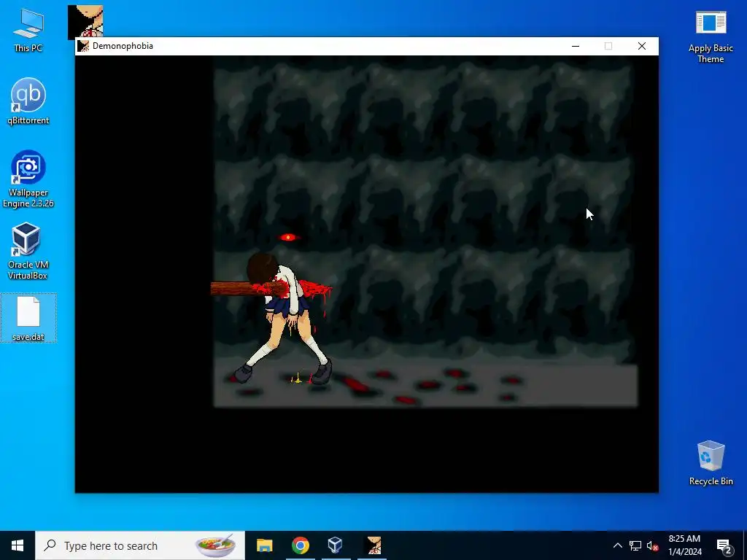
Task: Open the network status tray icon
Action: (635, 545)
